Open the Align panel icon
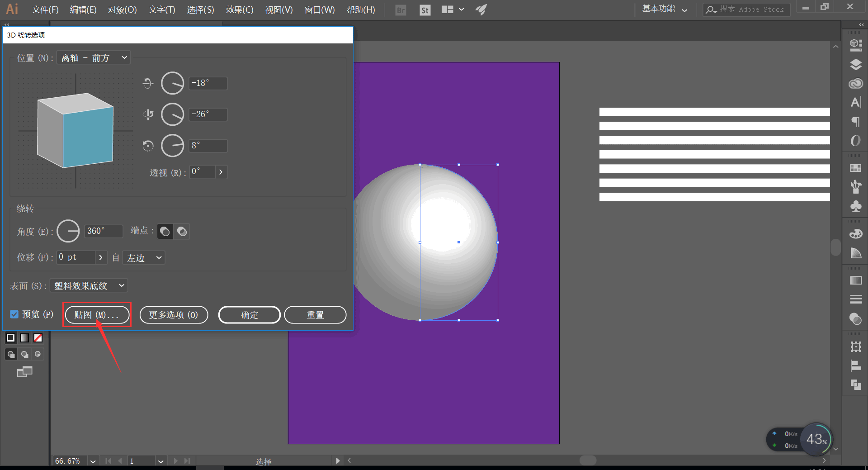The height and width of the screenshot is (470, 868). (x=855, y=366)
